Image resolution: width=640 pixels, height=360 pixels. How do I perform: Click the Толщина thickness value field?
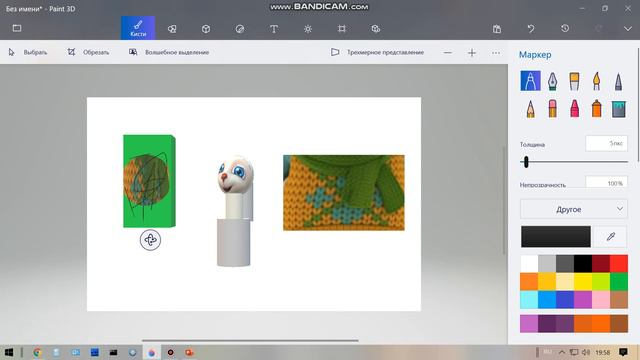tap(607, 143)
